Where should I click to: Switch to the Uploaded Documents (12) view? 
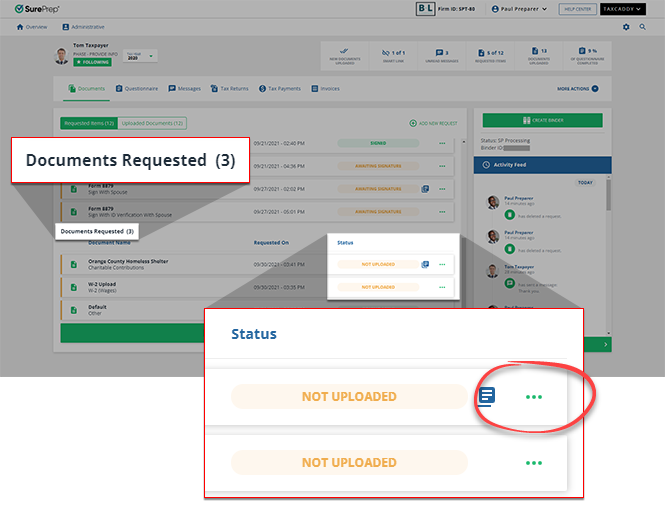pyautogui.click(x=151, y=123)
